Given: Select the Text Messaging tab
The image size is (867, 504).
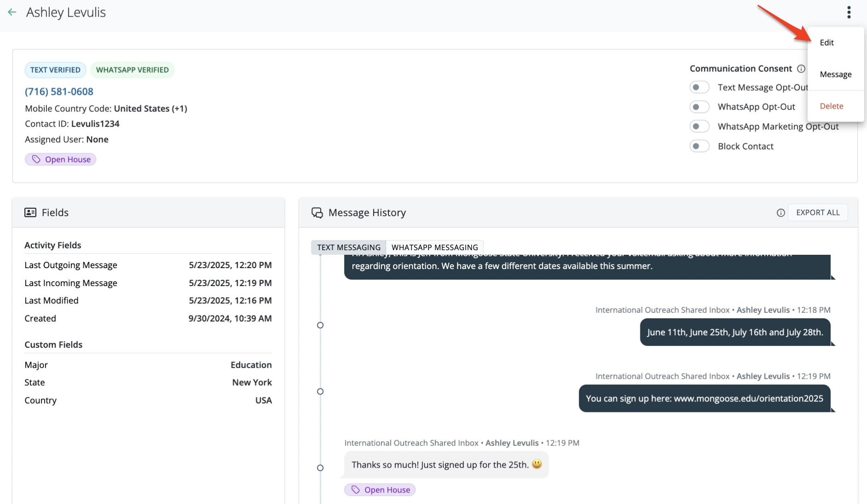Looking at the screenshot, I should (349, 247).
